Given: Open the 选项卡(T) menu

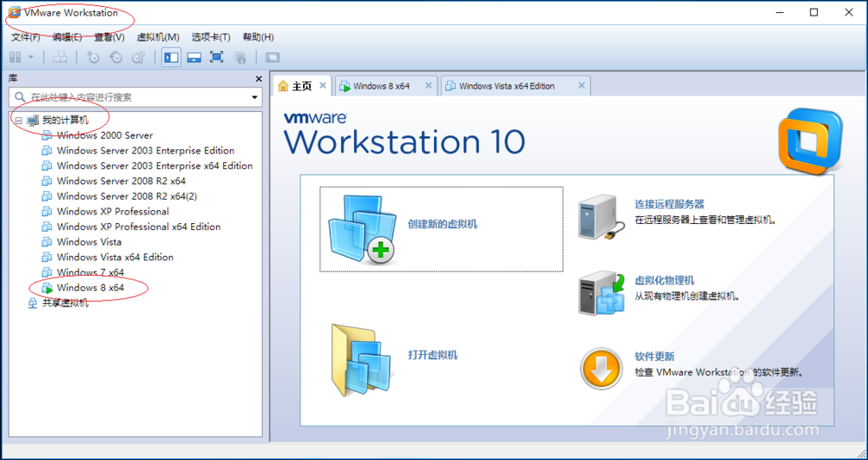Looking at the screenshot, I should 211,37.
